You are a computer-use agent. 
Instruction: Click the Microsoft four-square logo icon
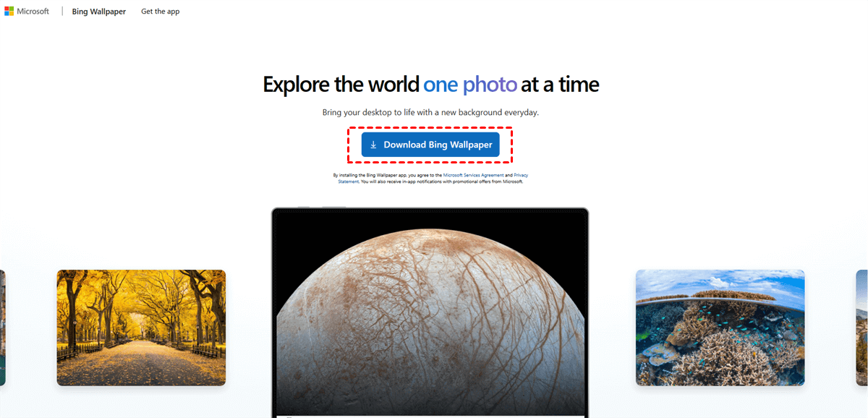[x=9, y=12]
